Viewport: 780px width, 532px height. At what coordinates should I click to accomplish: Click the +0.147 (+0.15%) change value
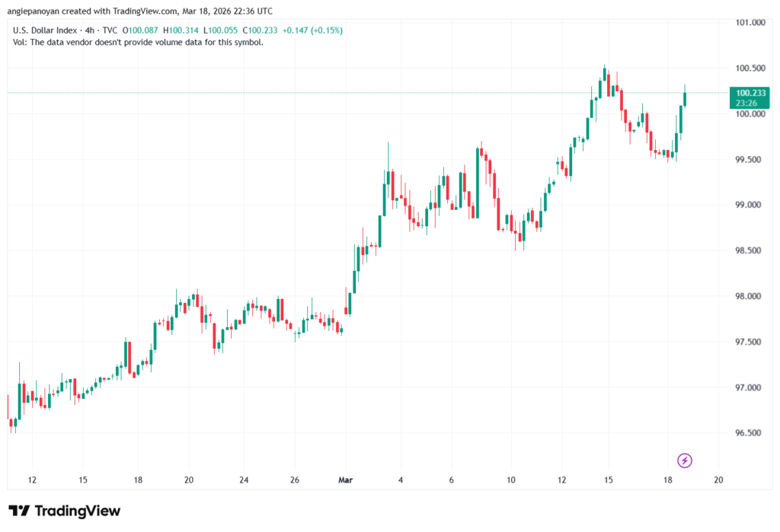coord(312,30)
